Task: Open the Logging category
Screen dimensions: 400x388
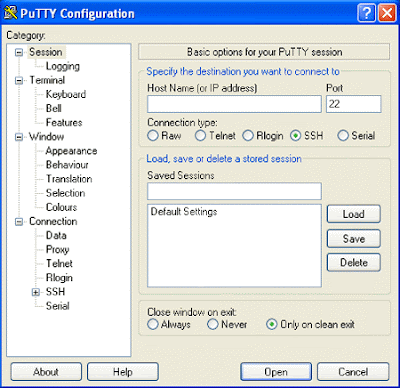Action: tap(63, 66)
